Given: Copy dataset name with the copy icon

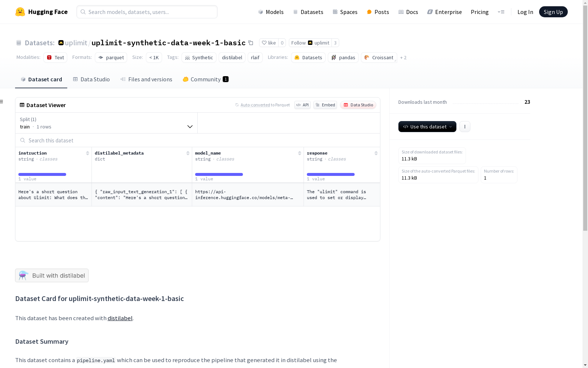Looking at the screenshot, I should point(251,43).
